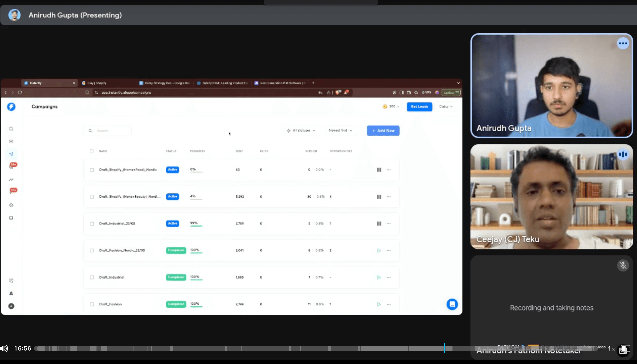Tick the Draft_Fashion campaign checkbox

pos(92,304)
